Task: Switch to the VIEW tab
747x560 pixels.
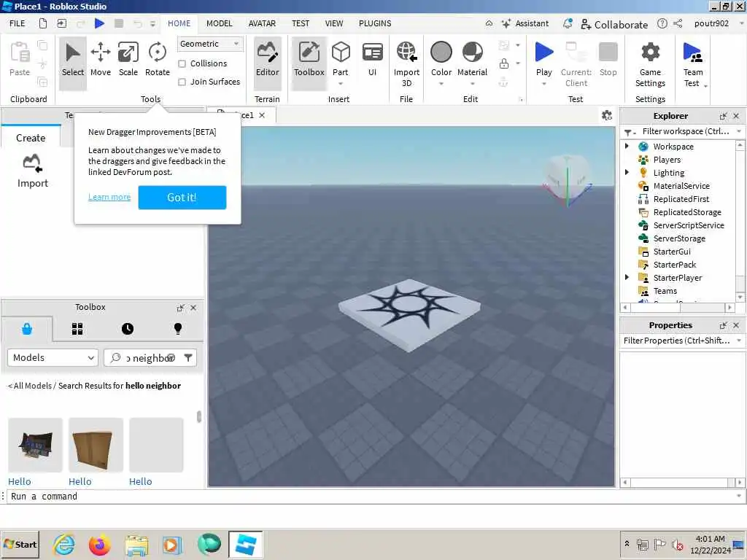Action: (x=334, y=23)
